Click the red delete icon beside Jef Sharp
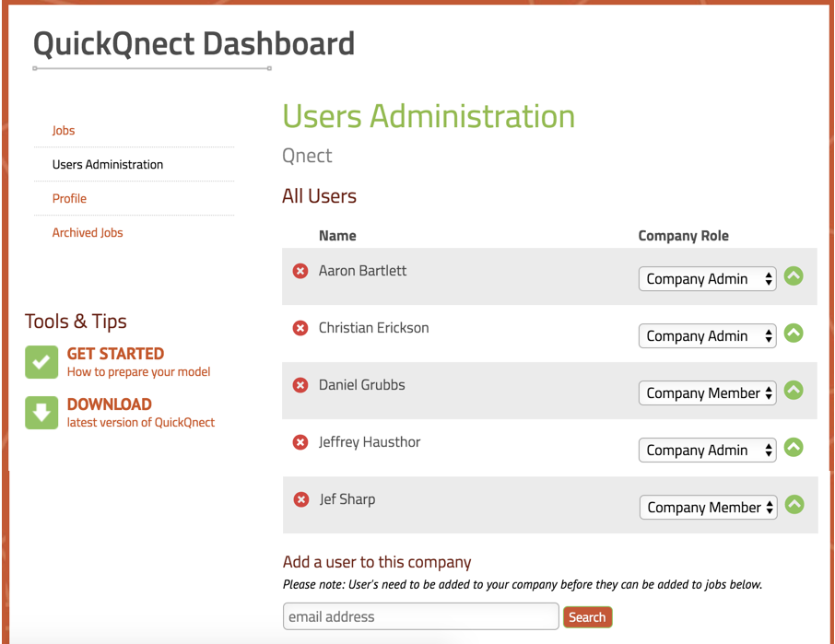This screenshot has width=835, height=644. click(x=301, y=499)
